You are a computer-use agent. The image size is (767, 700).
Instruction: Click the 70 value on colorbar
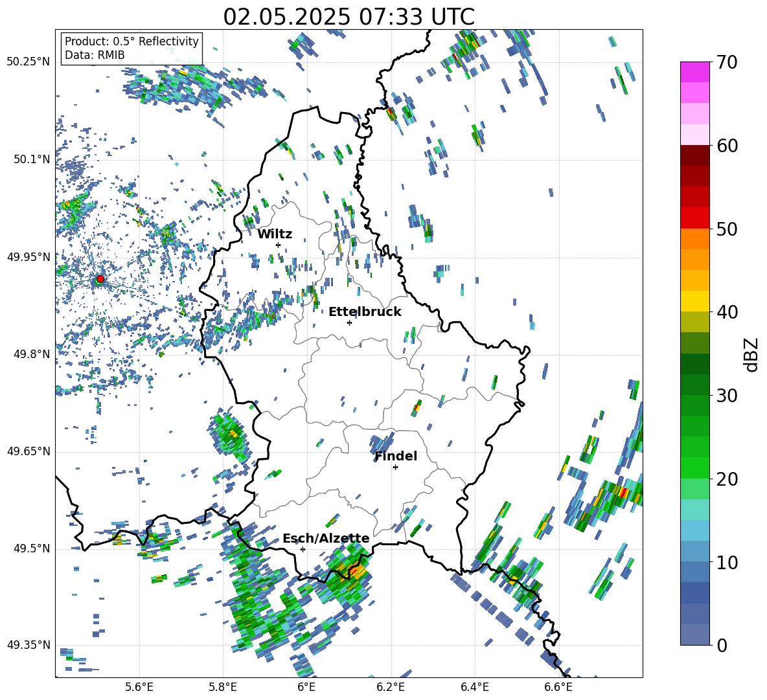[x=726, y=62]
